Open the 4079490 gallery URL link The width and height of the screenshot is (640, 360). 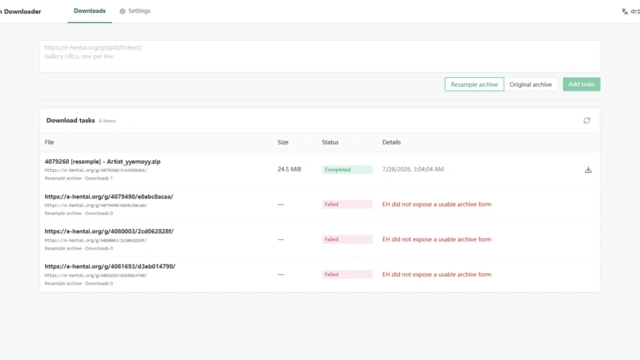coord(109,196)
